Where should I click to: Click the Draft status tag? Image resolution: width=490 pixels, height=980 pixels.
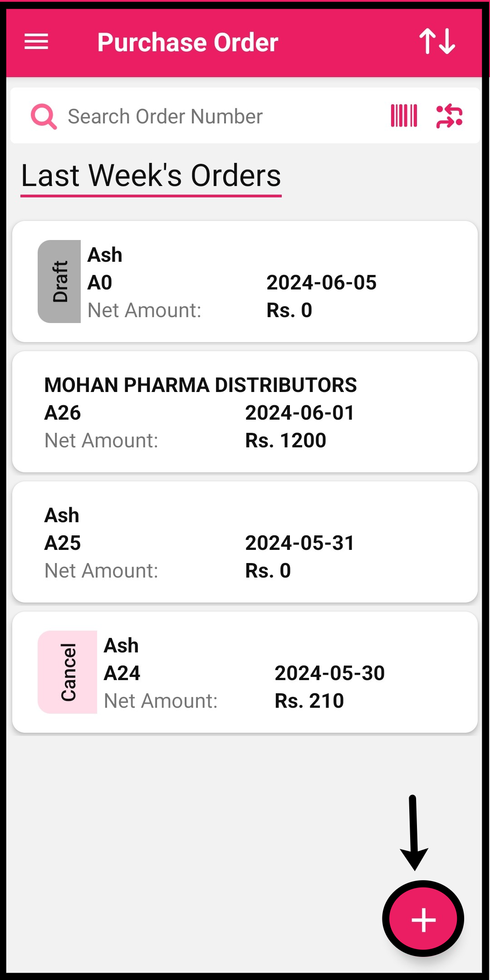pyautogui.click(x=59, y=281)
